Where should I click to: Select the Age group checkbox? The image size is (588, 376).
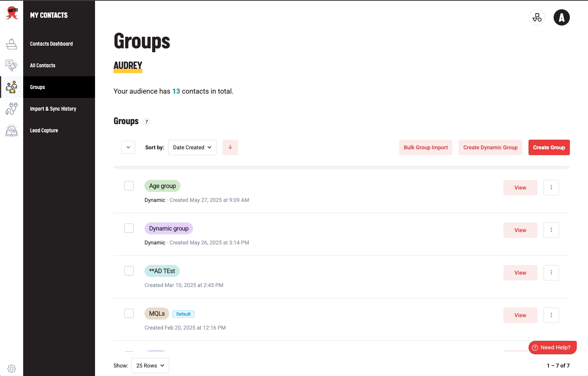(129, 186)
